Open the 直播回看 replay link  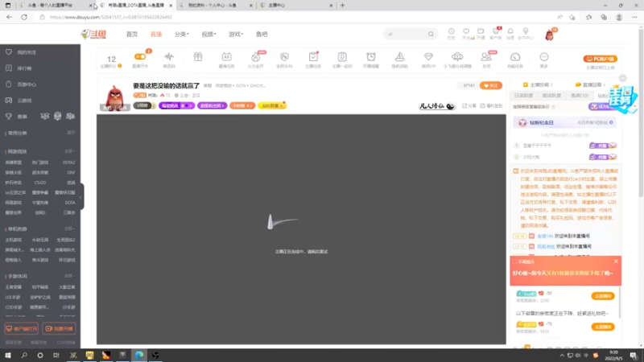click(x=590, y=84)
